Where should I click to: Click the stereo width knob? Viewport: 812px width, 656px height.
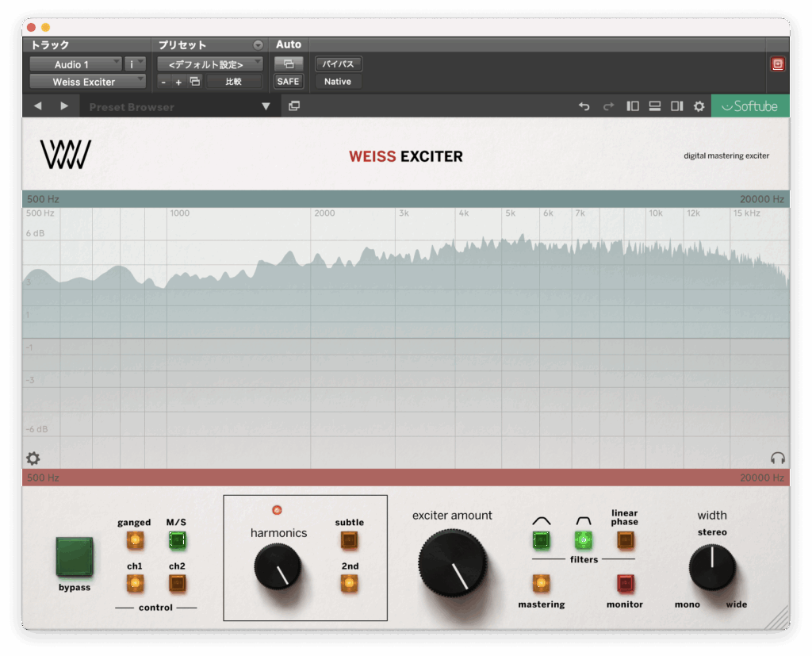[x=712, y=567]
